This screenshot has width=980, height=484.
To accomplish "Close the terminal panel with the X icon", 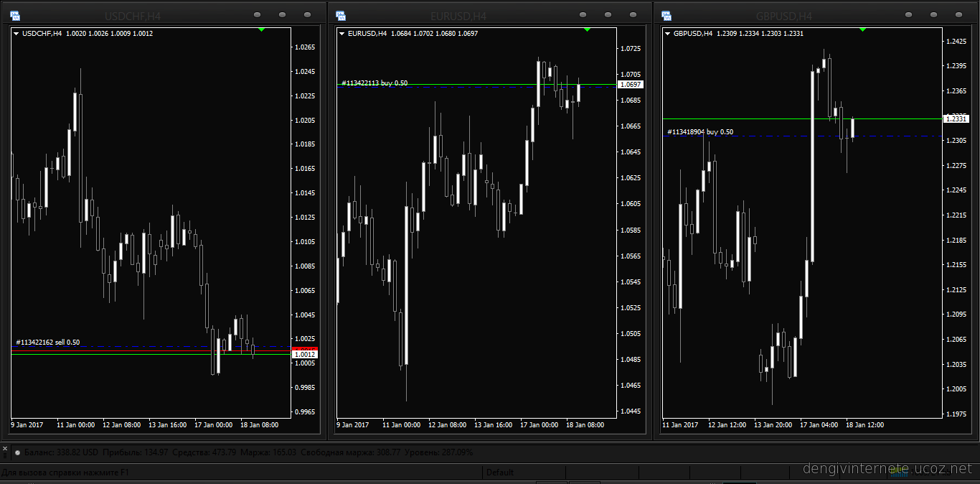I will tap(5, 448).
